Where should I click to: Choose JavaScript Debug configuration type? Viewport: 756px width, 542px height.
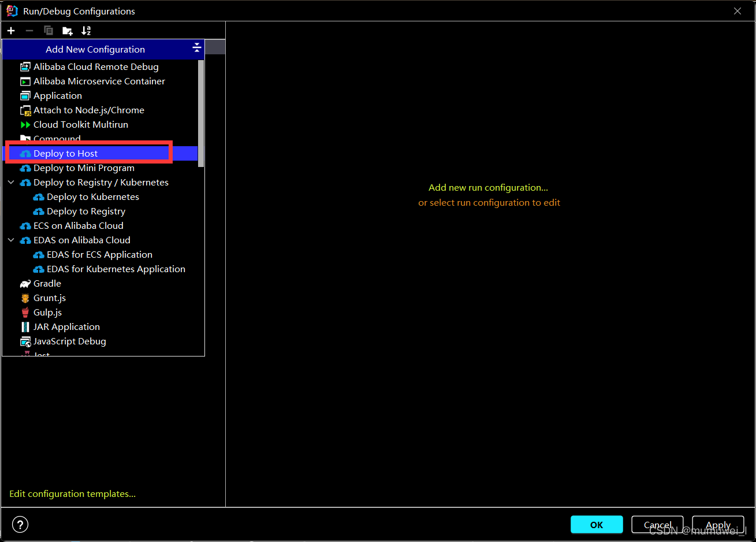70,341
